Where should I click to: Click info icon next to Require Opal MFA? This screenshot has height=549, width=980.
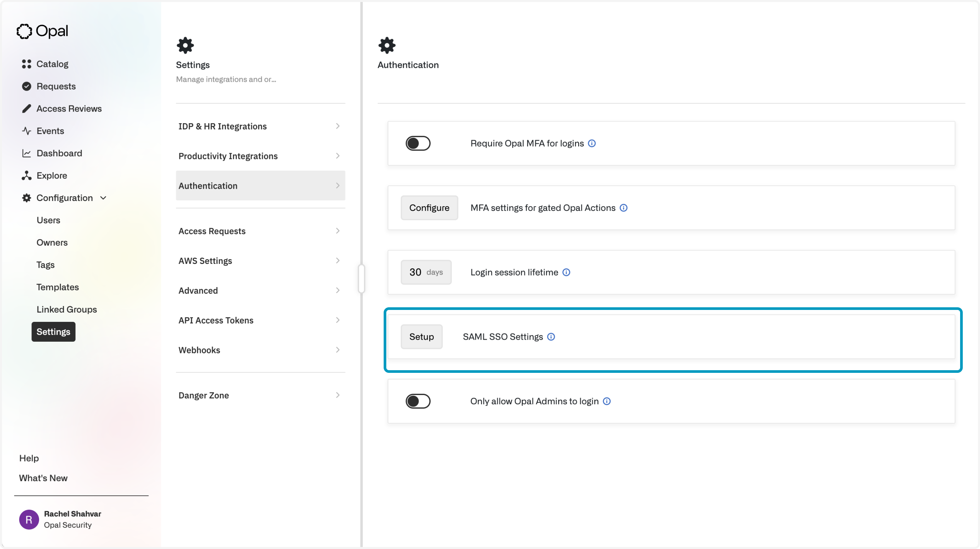pyautogui.click(x=592, y=143)
